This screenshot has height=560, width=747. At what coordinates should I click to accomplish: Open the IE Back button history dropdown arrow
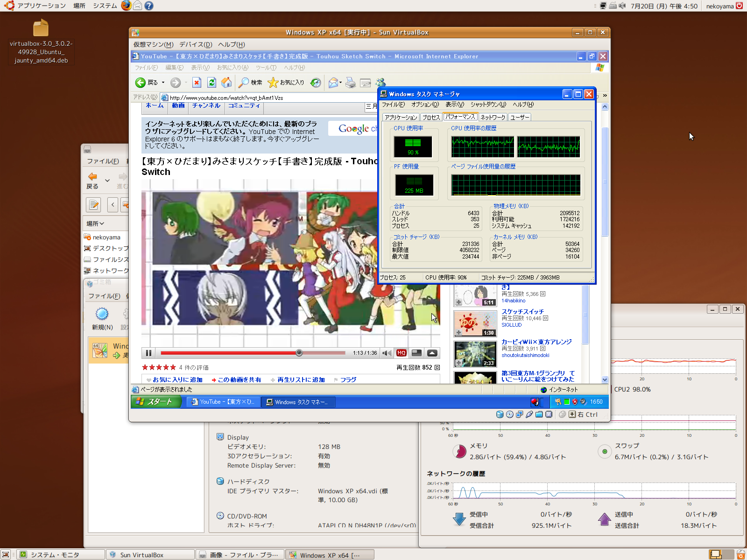tap(163, 83)
